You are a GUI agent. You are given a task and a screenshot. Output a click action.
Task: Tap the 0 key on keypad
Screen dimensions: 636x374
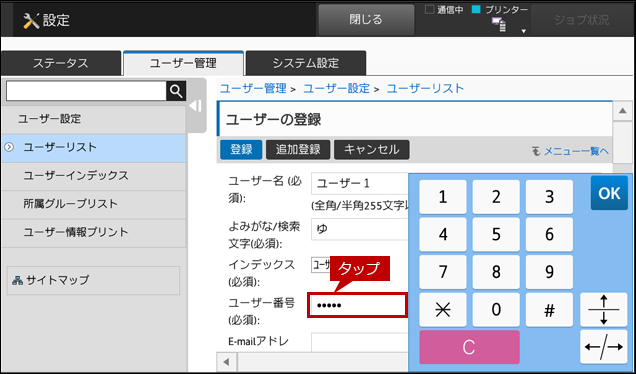tap(496, 310)
